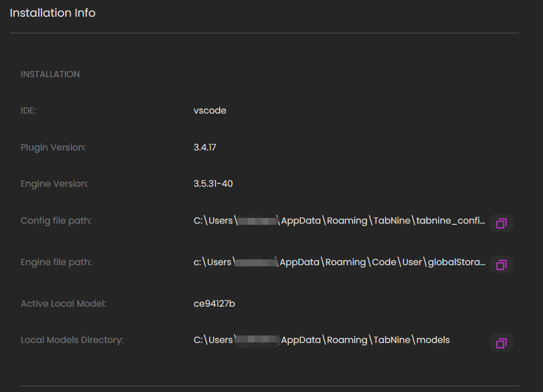The height and width of the screenshot is (392, 543).
Task: Click the Local Models Directory: label
Action: 72,340
